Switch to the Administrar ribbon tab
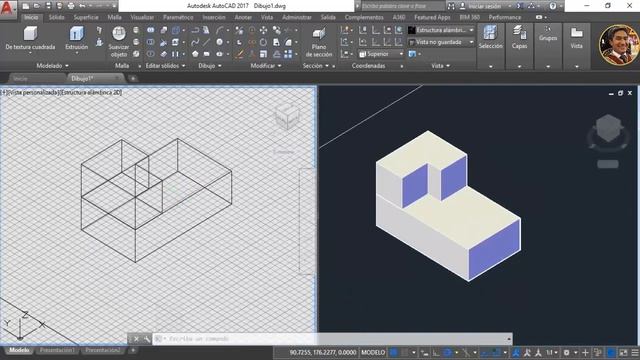 pyautogui.click(x=297, y=18)
